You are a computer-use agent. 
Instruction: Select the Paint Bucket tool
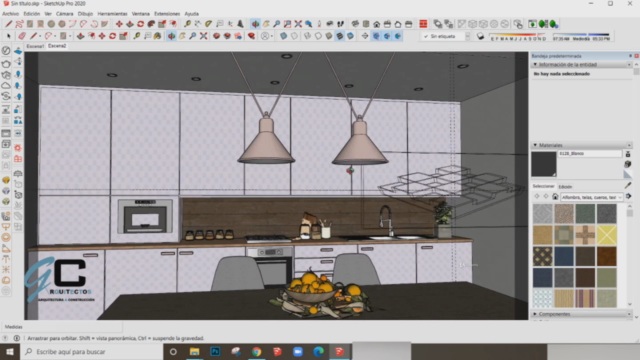pyautogui.click(x=157, y=36)
